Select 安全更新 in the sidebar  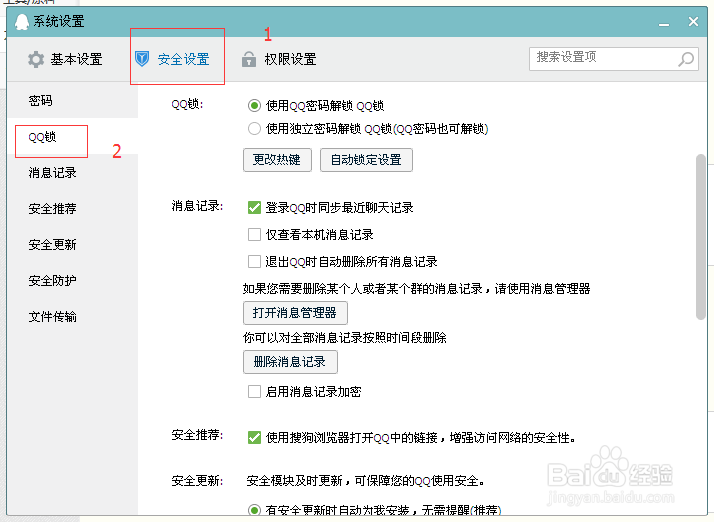(x=72, y=245)
